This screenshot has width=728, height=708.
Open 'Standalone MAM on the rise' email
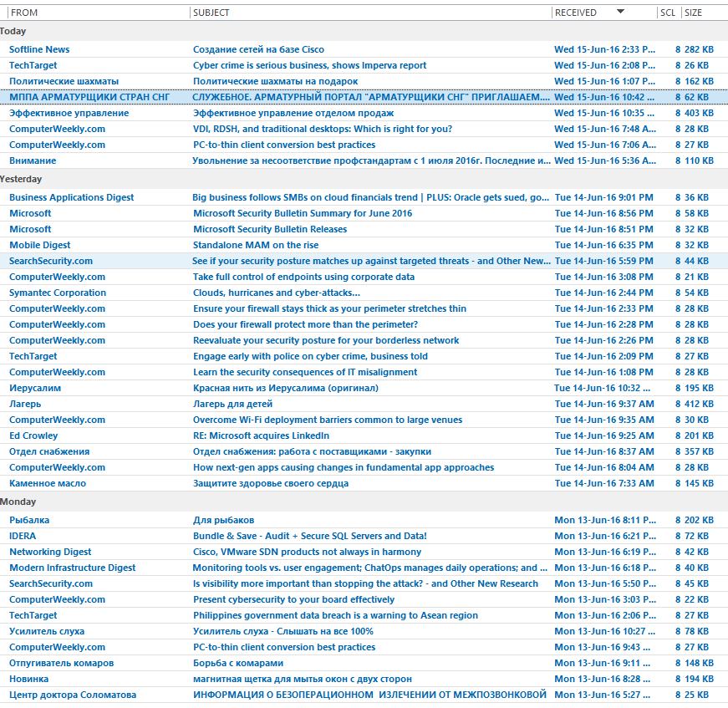pyautogui.click(x=364, y=245)
